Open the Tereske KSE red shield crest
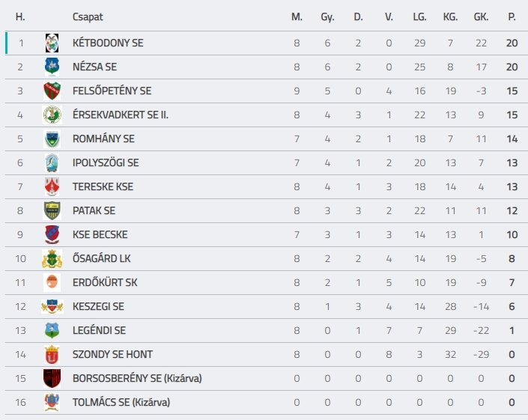 pos(52,186)
